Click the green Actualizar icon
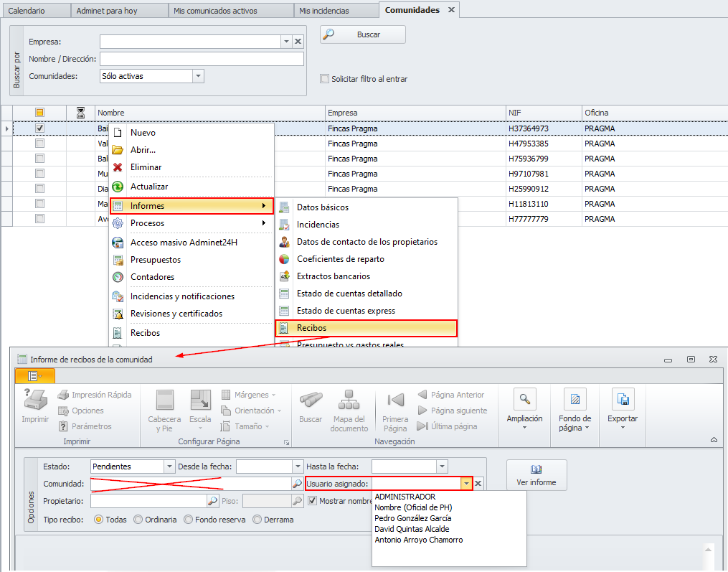This screenshot has height=572, width=728. click(118, 187)
